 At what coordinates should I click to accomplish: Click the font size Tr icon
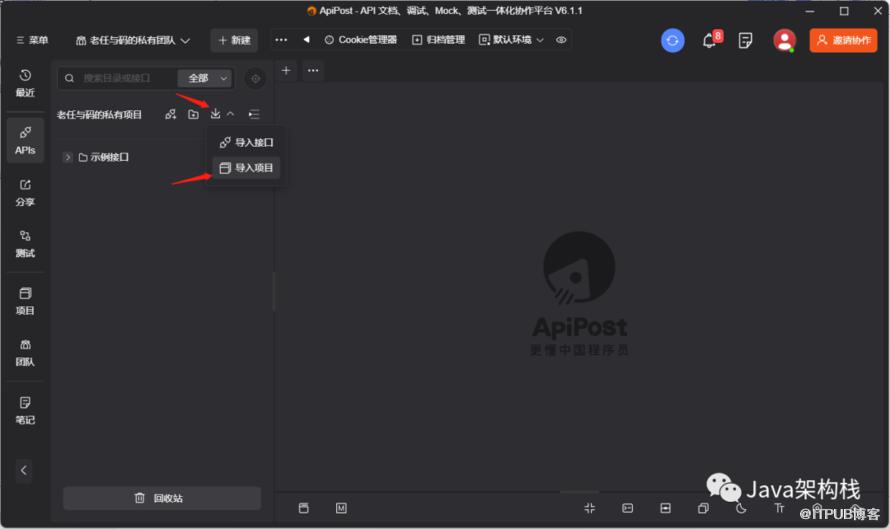[779, 508]
